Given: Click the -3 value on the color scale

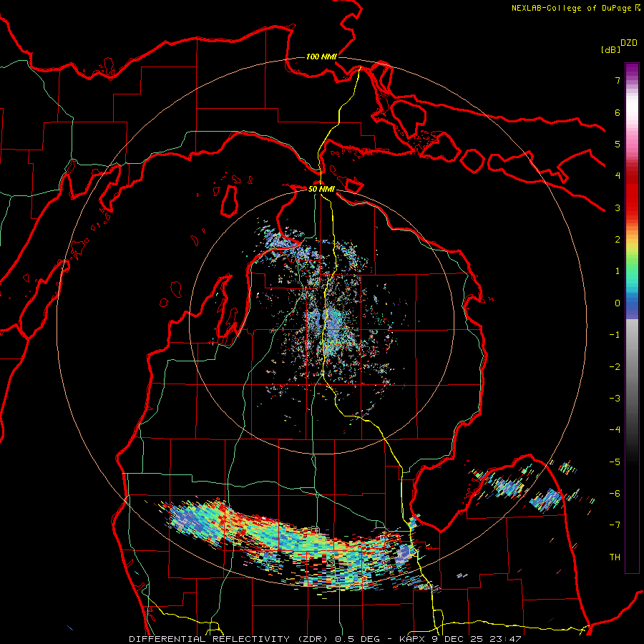Looking at the screenshot, I should 615,399.
